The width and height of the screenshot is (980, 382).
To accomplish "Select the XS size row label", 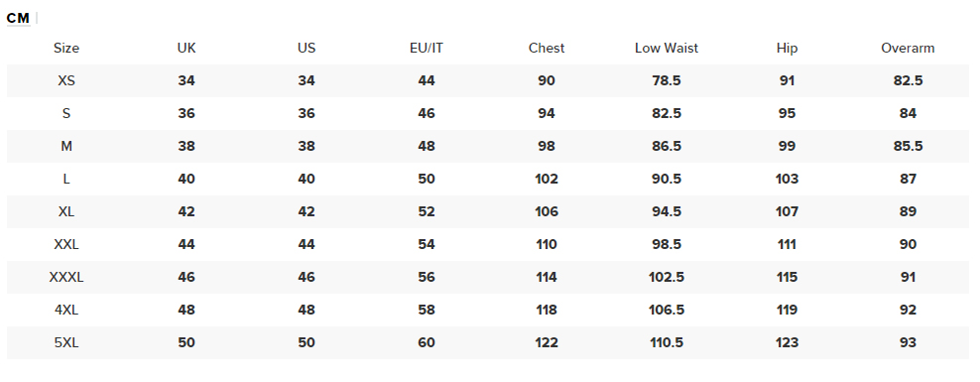I will coord(66,80).
